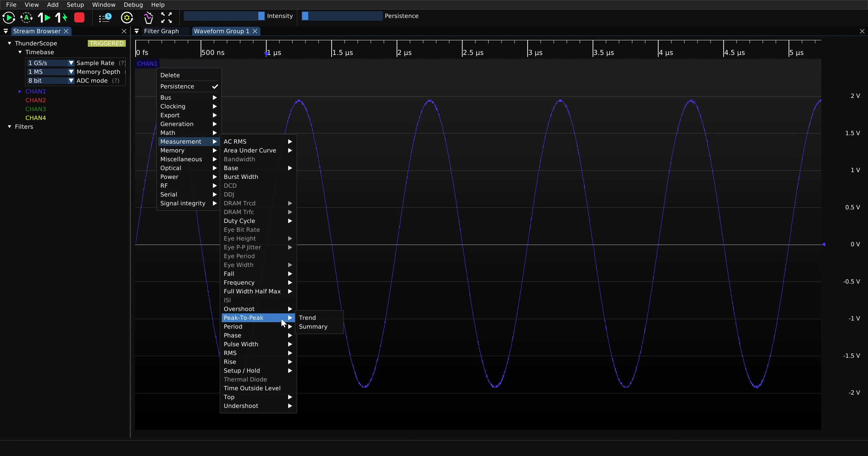
Task: Click the fullscreen toggle icon
Action: tap(166, 18)
